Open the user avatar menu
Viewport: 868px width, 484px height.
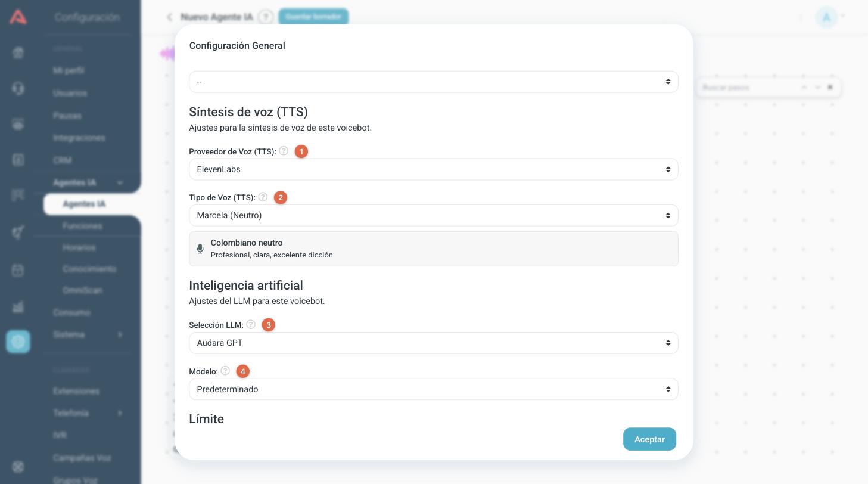click(827, 17)
